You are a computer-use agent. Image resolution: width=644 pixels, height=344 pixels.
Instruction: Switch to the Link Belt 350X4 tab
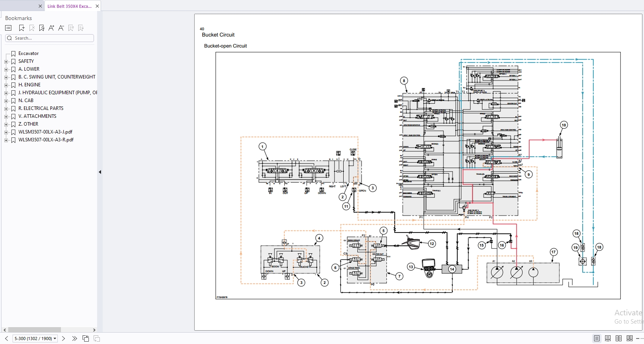tap(69, 6)
